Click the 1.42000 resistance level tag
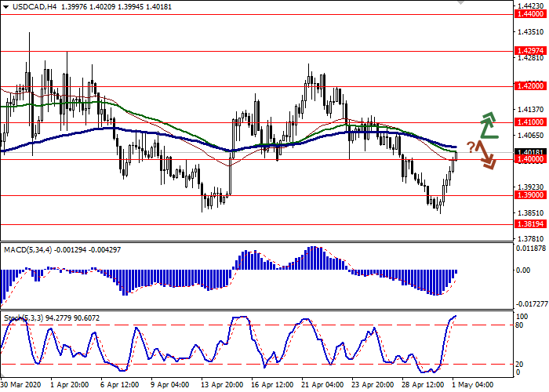549x392 pixels. 530,87
